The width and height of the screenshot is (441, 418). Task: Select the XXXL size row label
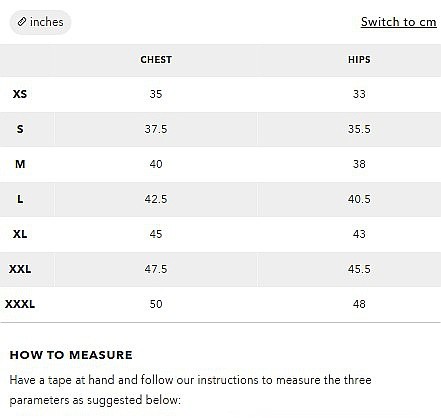pos(20,304)
